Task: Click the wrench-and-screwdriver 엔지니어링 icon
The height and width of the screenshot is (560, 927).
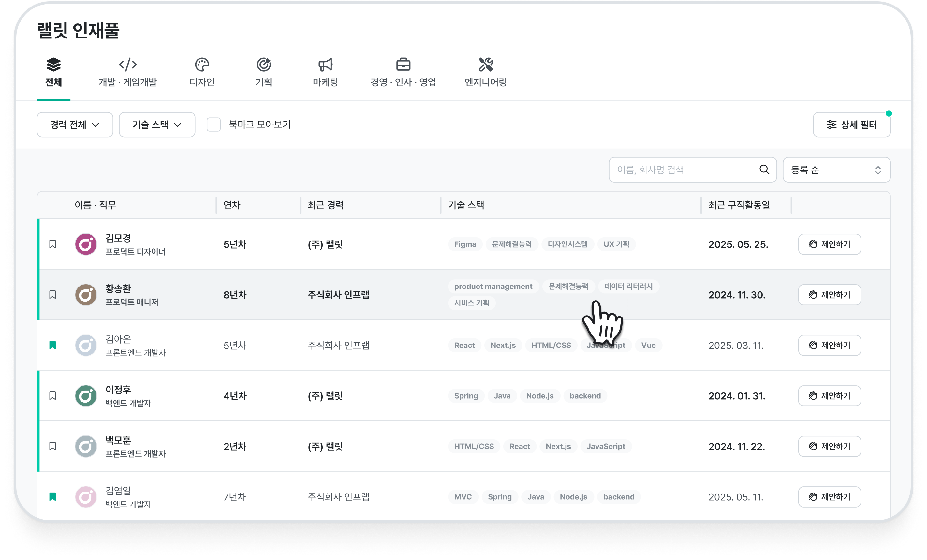Action: point(486,64)
